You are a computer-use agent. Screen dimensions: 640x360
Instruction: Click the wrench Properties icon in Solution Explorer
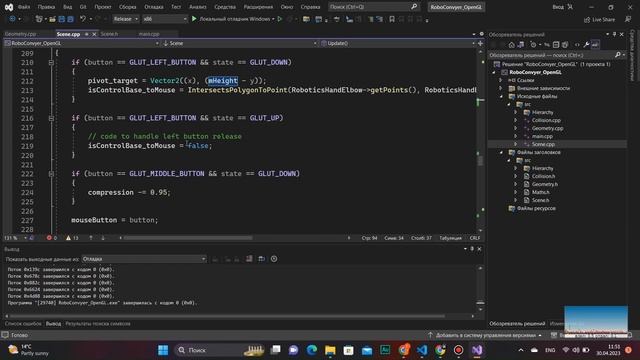(x=586, y=44)
